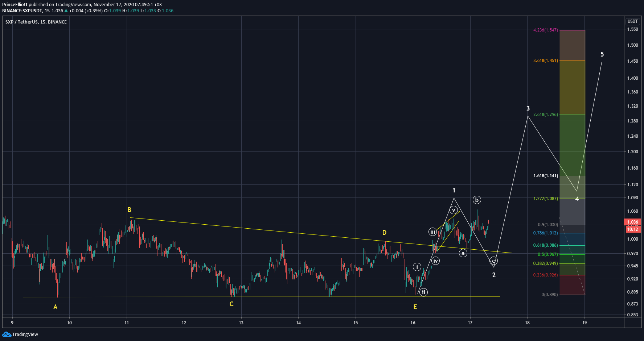Click the circled a correction marker

pyautogui.click(x=463, y=253)
